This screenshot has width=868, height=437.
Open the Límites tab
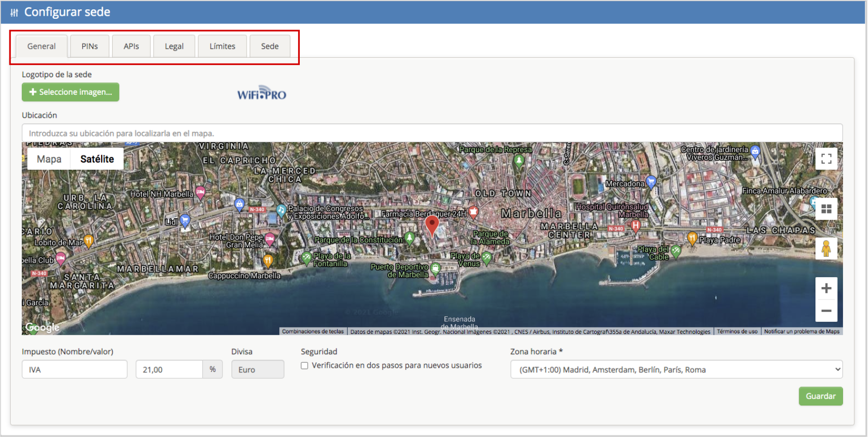(223, 46)
